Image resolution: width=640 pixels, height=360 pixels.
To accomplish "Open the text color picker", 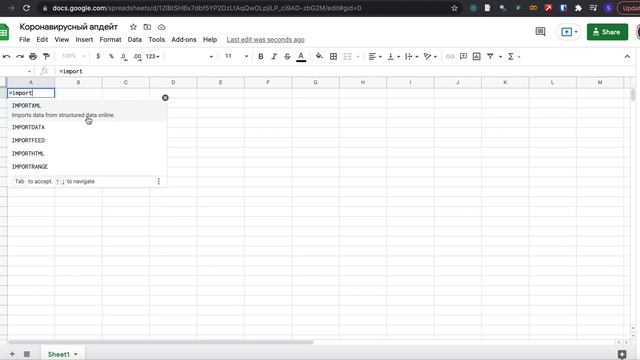I will 301,57.
